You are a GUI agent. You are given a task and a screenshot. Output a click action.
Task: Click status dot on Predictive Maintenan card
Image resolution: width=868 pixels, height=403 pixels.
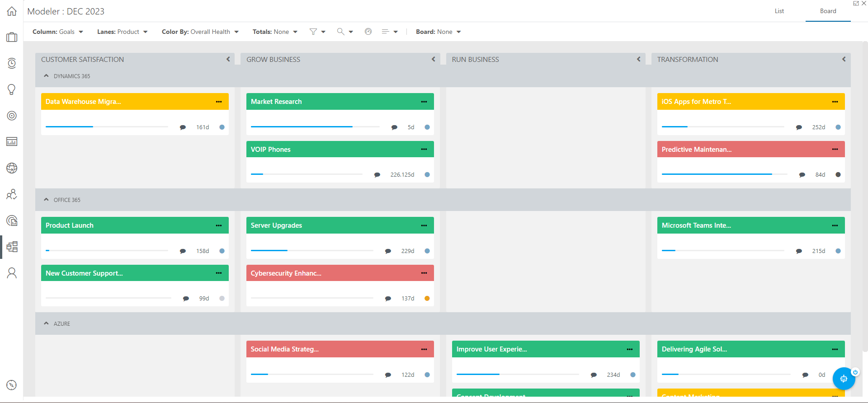(x=838, y=175)
